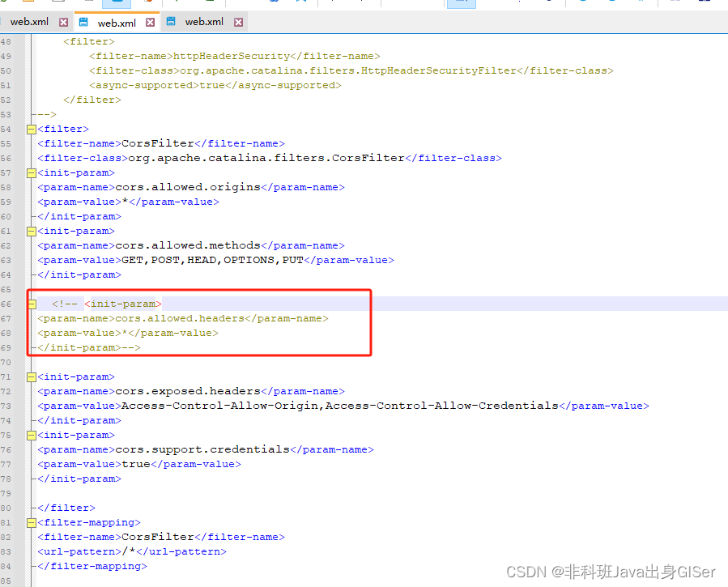Click line number 70 in the margin
728x587 pixels.
[x=6, y=363]
